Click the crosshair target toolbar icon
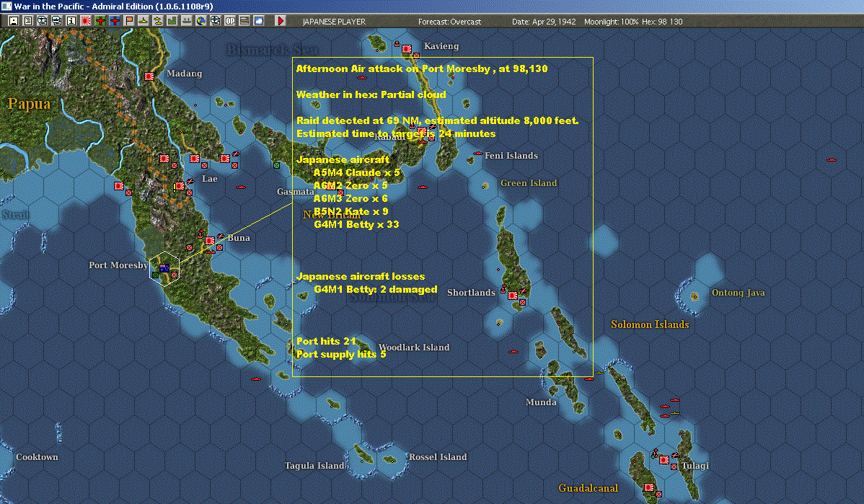This screenshot has height=504, width=864. tap(216, 21)
